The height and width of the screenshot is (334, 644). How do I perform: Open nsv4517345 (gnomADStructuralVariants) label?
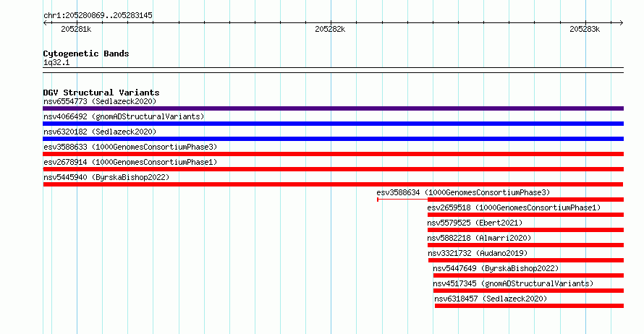[x=514, y=283]
